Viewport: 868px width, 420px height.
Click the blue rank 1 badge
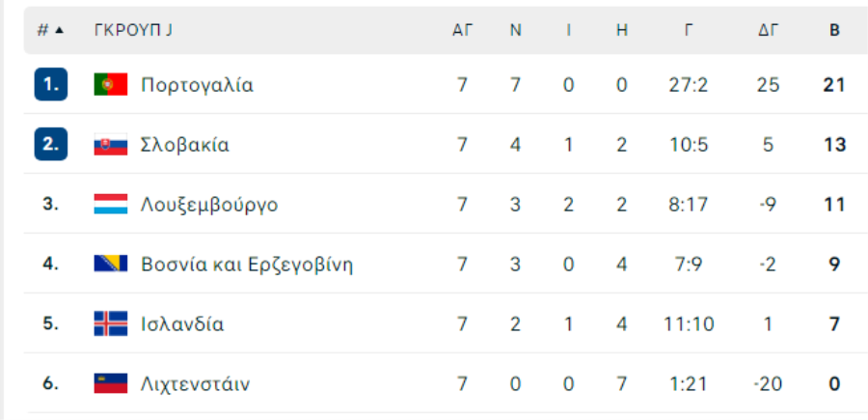coord(50,85)
